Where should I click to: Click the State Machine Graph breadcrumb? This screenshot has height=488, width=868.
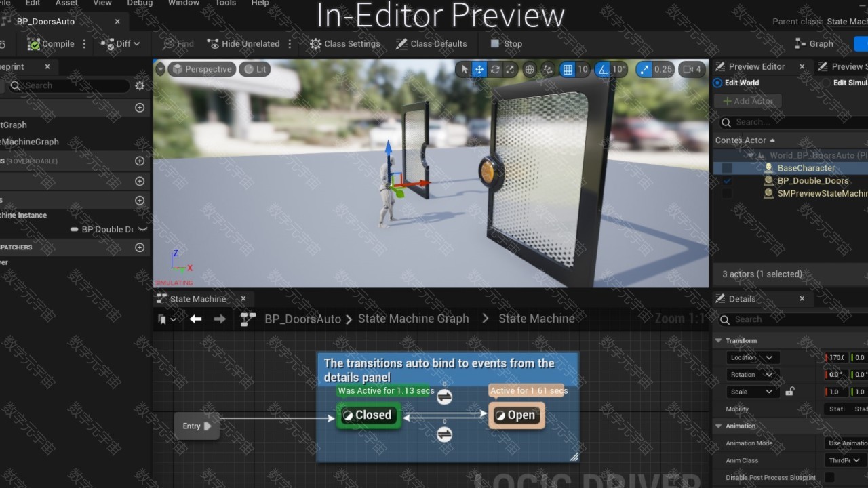tap(413, 319)
